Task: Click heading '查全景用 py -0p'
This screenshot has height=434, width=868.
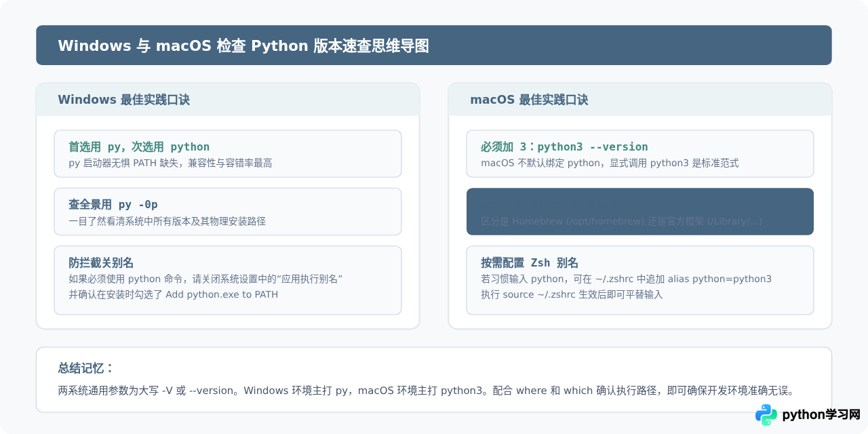Action: point(113,204)
